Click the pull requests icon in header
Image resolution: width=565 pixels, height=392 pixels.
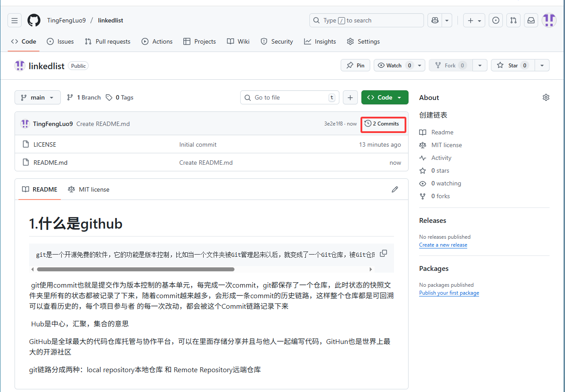[513, 20]
